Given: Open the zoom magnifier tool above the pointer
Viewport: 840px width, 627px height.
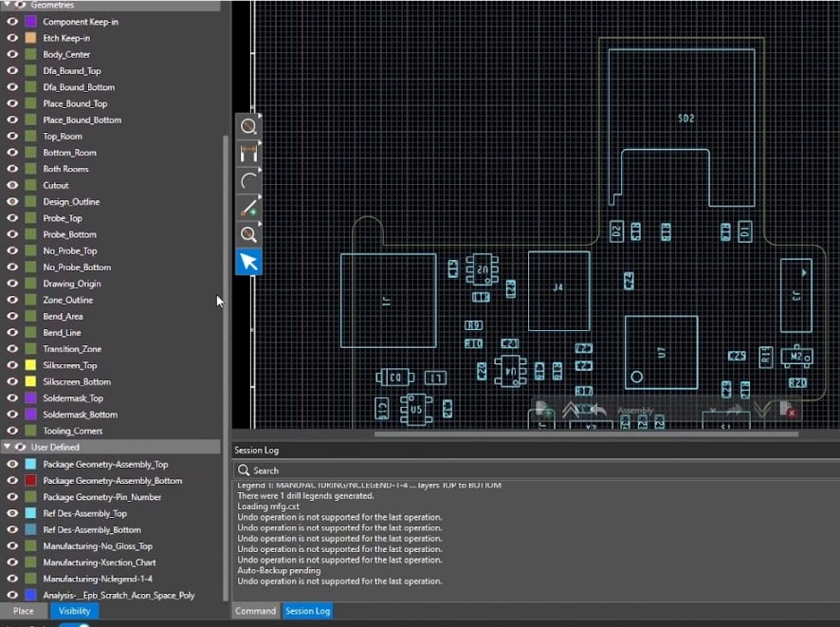Looking at the screenshot, I should (x=248, y=234).
